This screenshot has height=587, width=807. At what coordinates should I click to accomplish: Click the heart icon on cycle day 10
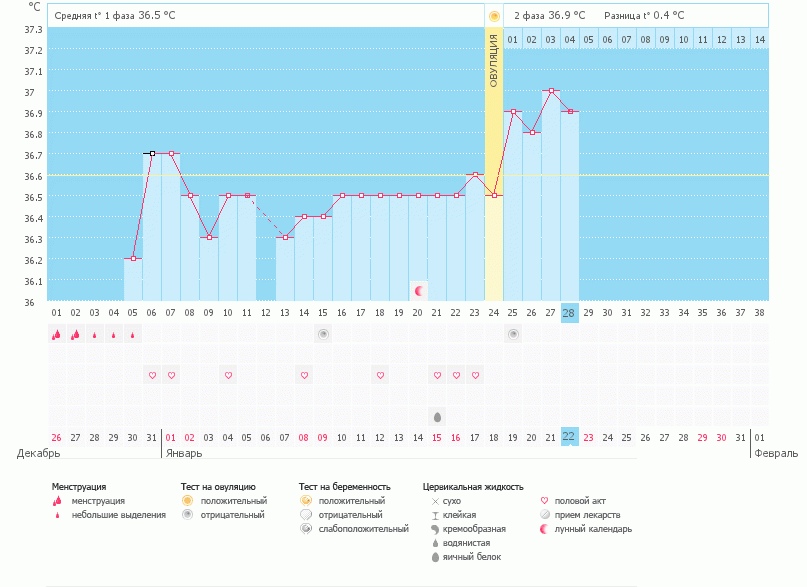[228, 375]
